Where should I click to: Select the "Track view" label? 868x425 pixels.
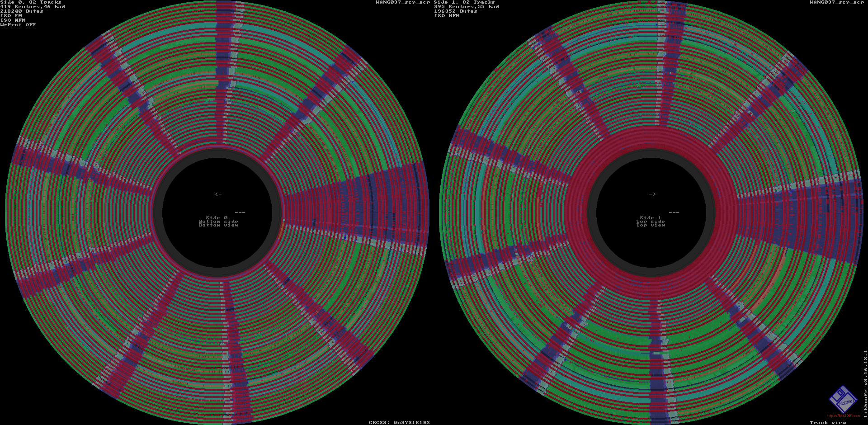pos(828,423)
